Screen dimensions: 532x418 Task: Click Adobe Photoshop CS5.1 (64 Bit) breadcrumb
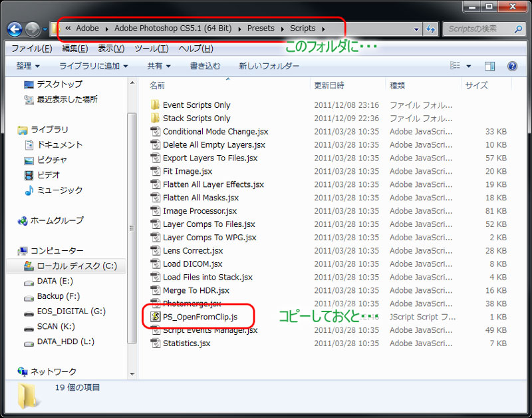pyautogui.click(x=173, y=28)
